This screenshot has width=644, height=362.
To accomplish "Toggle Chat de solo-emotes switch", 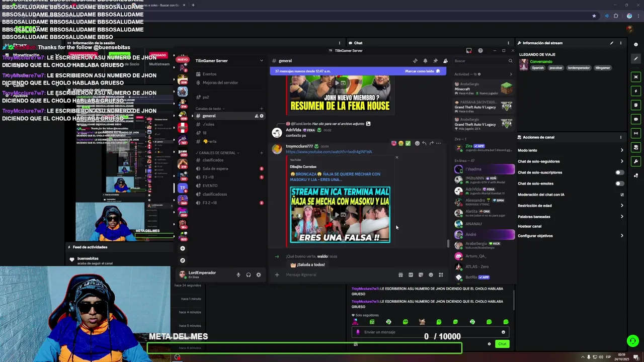I will [620, 184].
